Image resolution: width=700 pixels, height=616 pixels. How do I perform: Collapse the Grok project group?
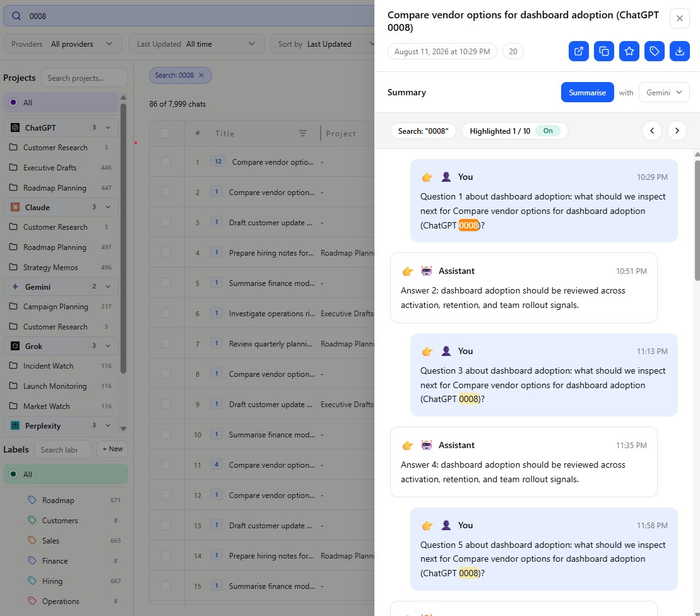107,346
